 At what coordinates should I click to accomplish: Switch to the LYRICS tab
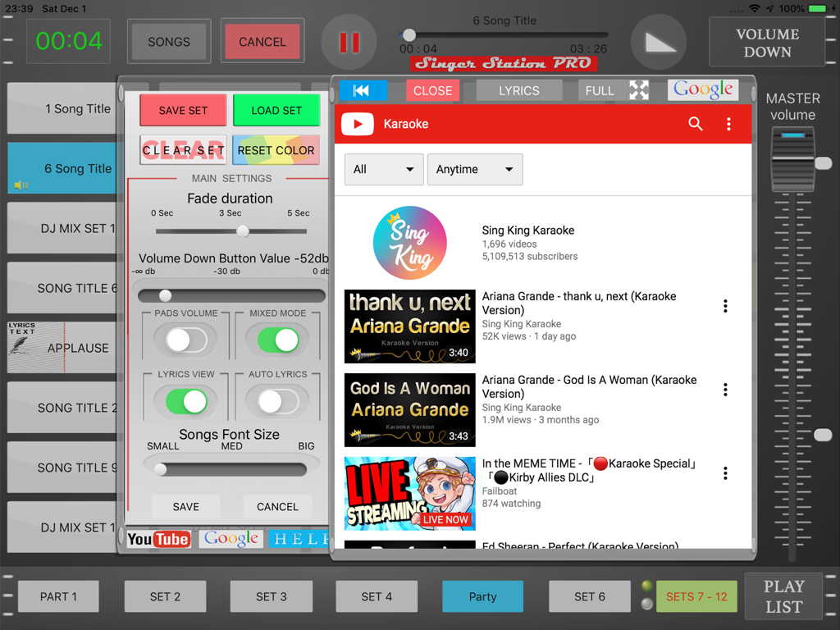tap(518, 90)
